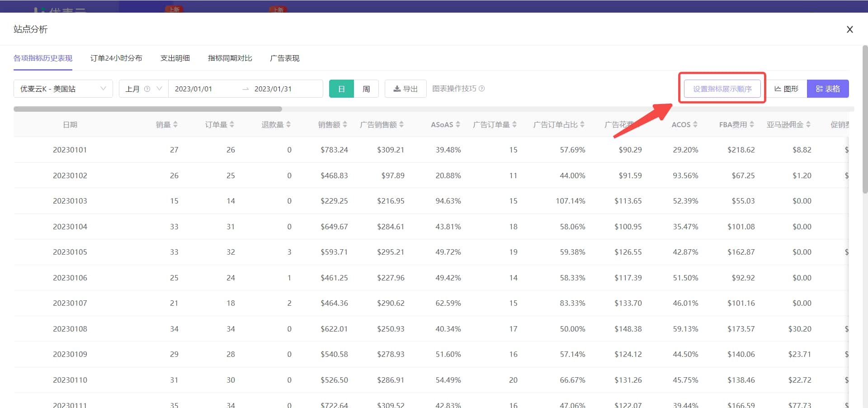Click 107.14% ad order ratio cell
The width and height of the screenshot is (868, 408).
pyautogui.click(x=571, y=201)
